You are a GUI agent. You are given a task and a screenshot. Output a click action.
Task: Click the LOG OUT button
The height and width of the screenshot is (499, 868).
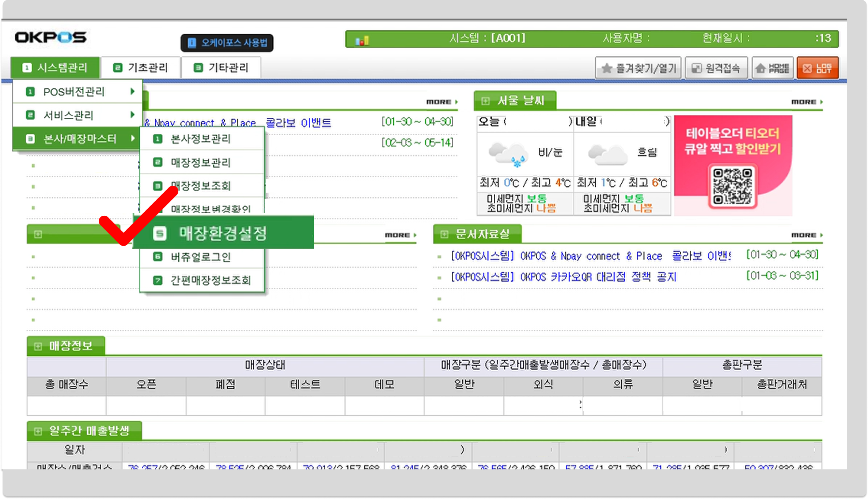[x=817, y=68]
